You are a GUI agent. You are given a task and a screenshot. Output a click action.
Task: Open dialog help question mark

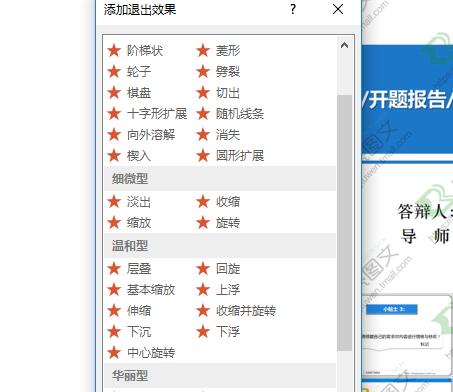click(293, 9)
